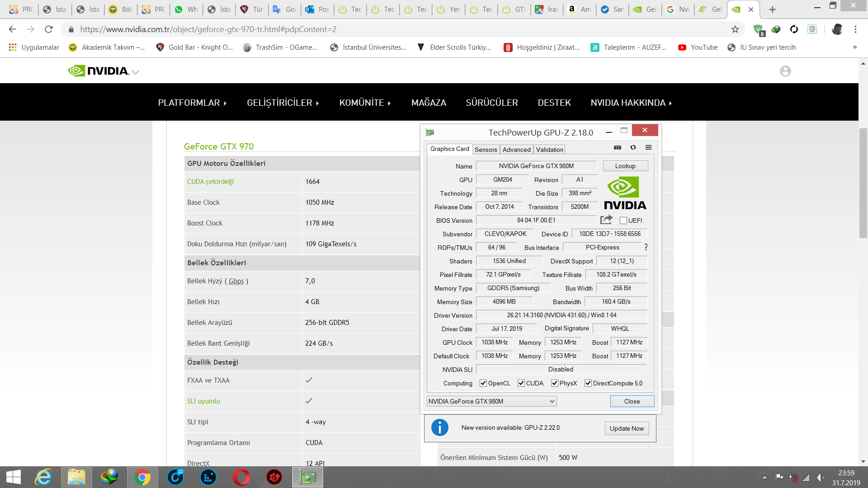The image size is (868, 488).
Task: Click the BIOS export share icon
Action: pos(606,220)
